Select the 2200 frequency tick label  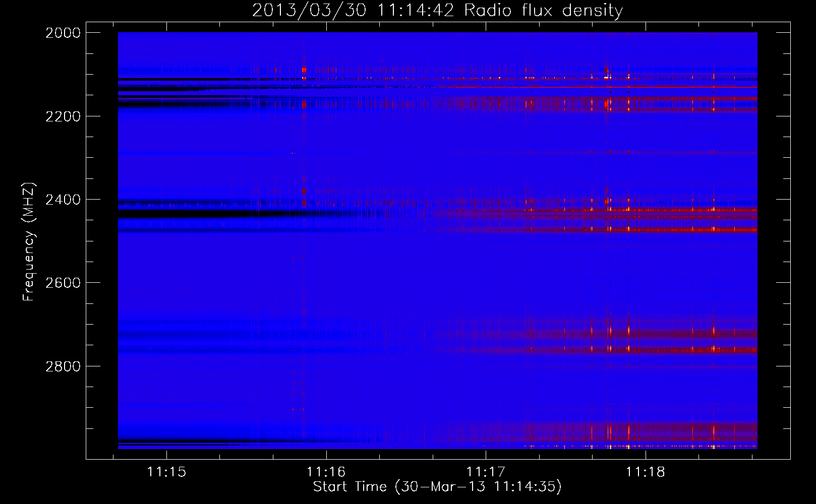63,116
